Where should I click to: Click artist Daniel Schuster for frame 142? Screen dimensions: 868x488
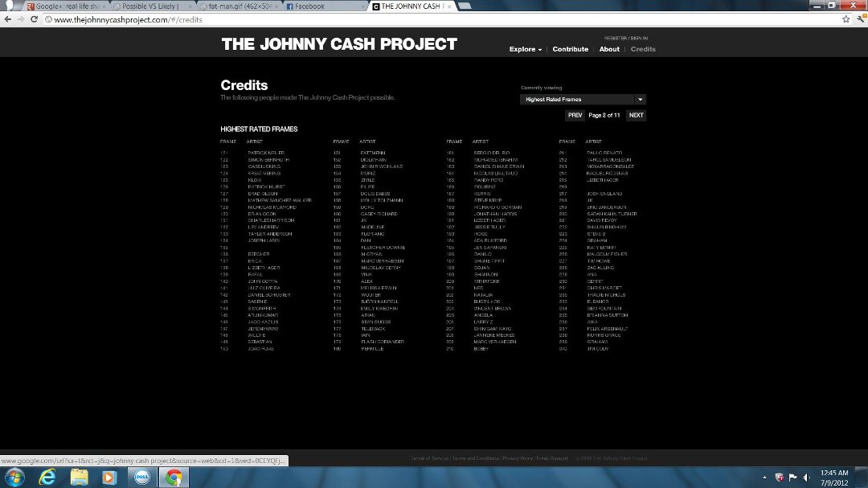pyautogui.click(x=269, y=295)
